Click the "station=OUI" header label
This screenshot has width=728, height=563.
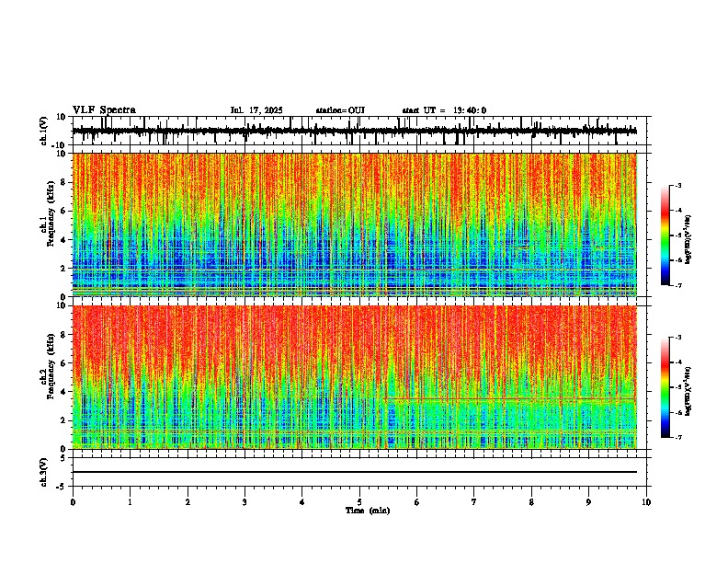click(x=340, y=110)
